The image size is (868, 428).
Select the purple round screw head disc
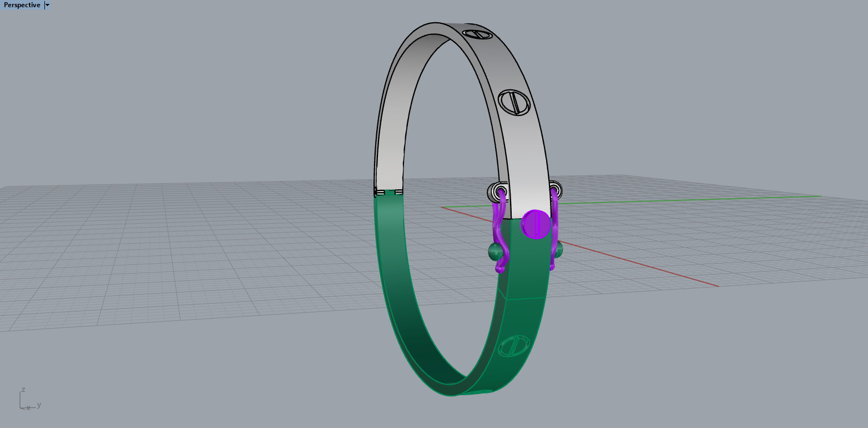coord(536,225)
